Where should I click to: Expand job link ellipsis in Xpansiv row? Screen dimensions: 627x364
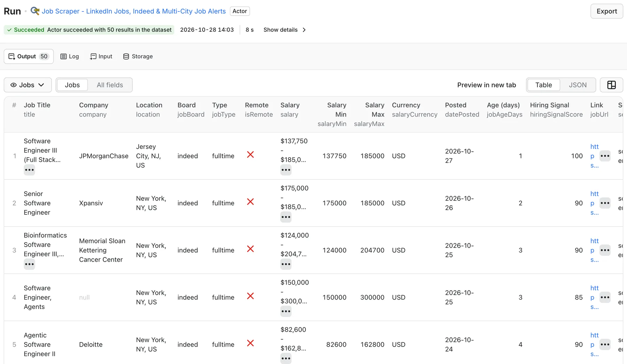tap(605, 203)
